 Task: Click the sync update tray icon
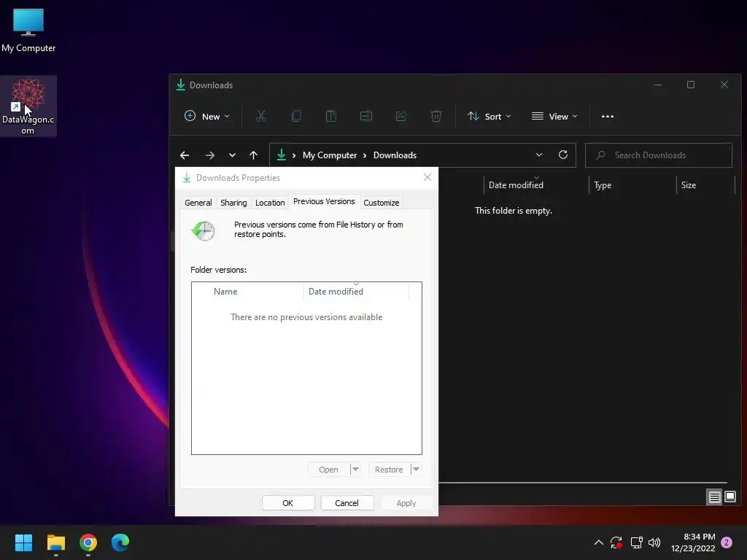tap(616, 542)
